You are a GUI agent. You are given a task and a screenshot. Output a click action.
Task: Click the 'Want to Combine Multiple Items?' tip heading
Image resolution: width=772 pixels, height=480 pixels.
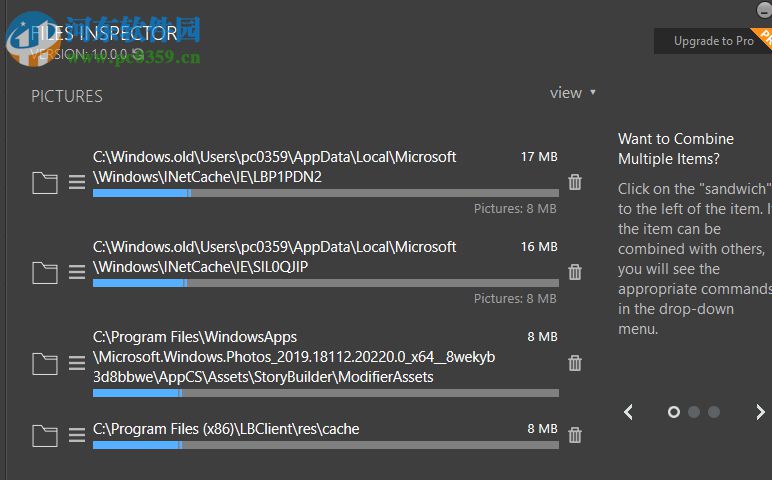tap(676, 149)
